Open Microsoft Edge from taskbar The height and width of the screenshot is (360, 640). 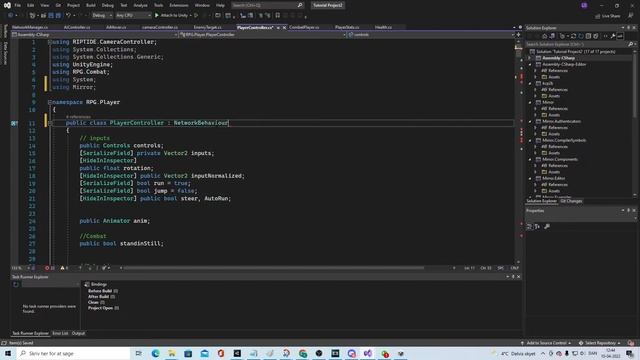(x=156, y=353)
